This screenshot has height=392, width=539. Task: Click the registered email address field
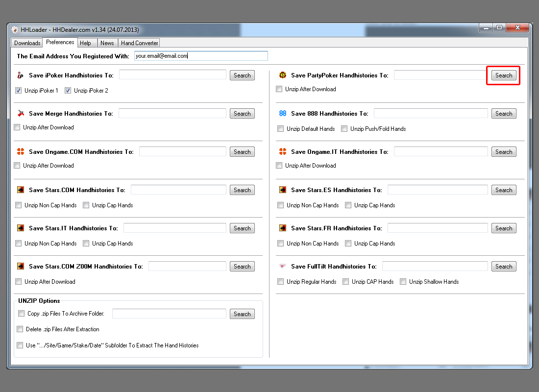point(201,56)
